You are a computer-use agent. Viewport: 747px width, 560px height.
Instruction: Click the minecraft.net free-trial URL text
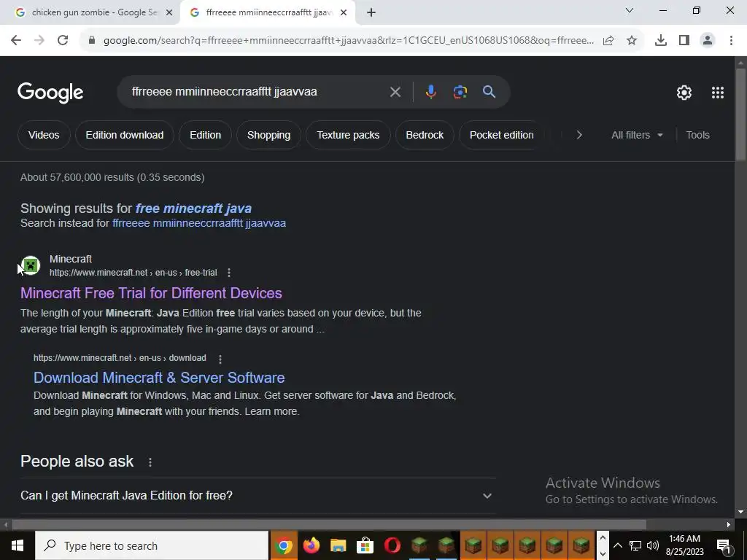(x=133, y=273)
